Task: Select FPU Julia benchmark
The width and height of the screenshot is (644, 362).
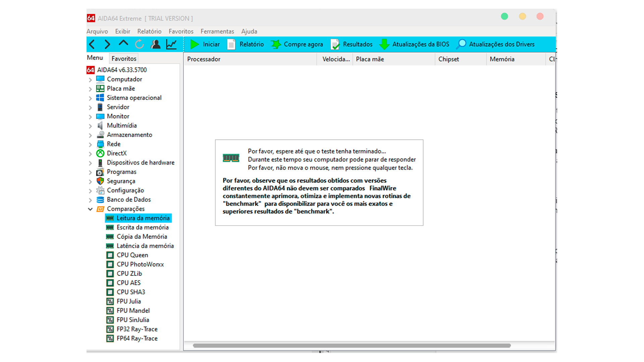Action: pyautogui.click(x=124, y=301)
